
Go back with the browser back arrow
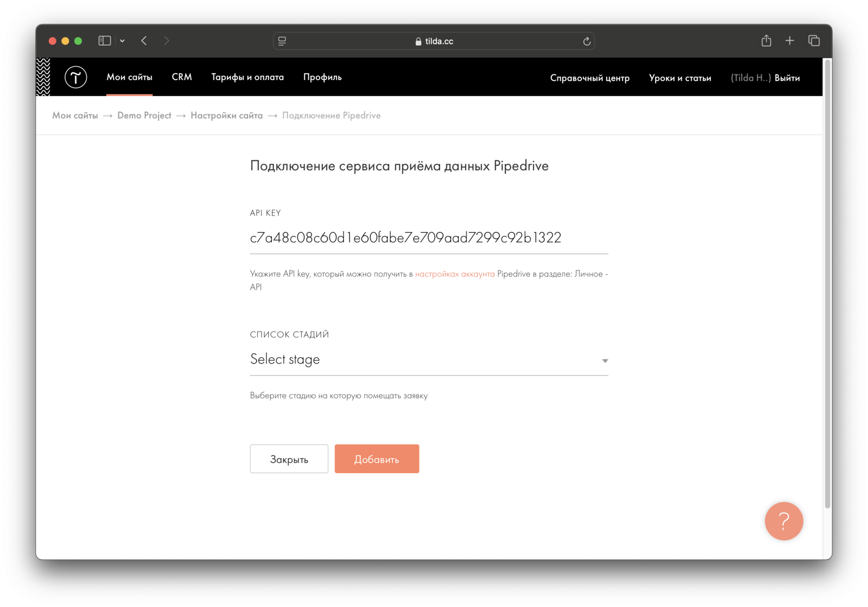tap(144, 41)
